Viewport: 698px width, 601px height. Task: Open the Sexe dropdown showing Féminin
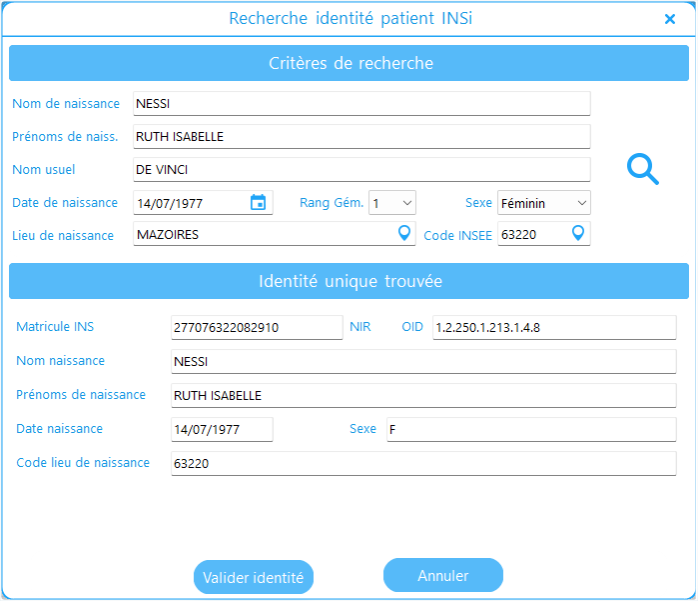[x=543, y=203]
